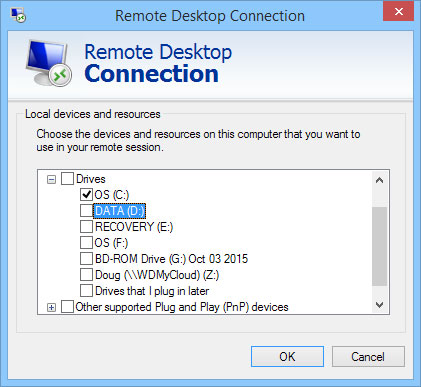Select Other supported Plug and Play devices label

point(182,307)
